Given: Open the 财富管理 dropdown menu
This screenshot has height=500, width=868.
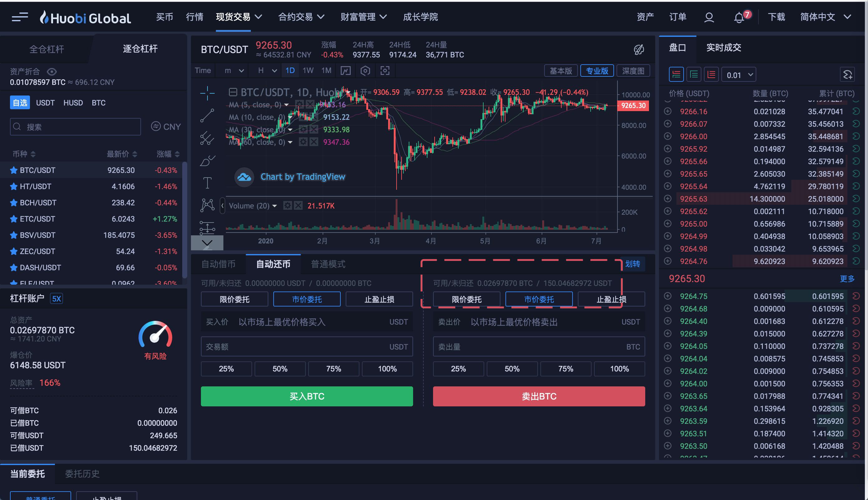Looking at the screenshot, I should click(x=364, y=17).
